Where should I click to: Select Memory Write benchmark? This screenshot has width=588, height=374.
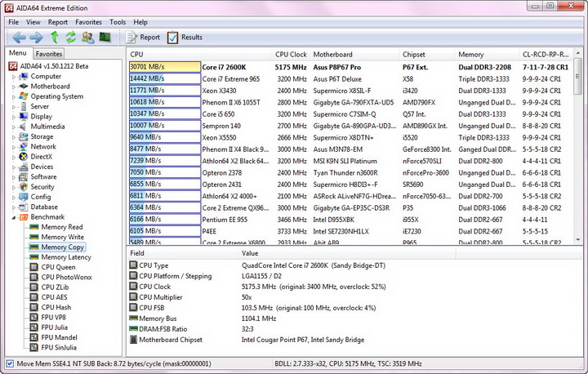coord(62,237)
